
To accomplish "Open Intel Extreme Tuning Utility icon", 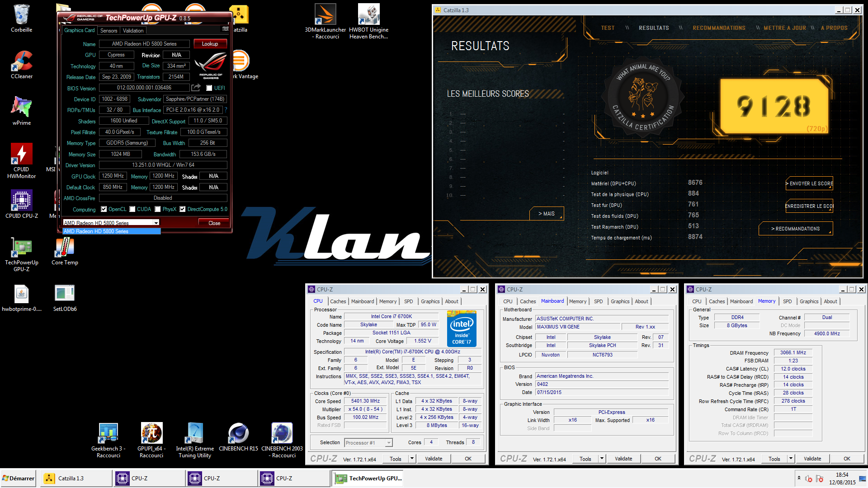I will [195, 440].
